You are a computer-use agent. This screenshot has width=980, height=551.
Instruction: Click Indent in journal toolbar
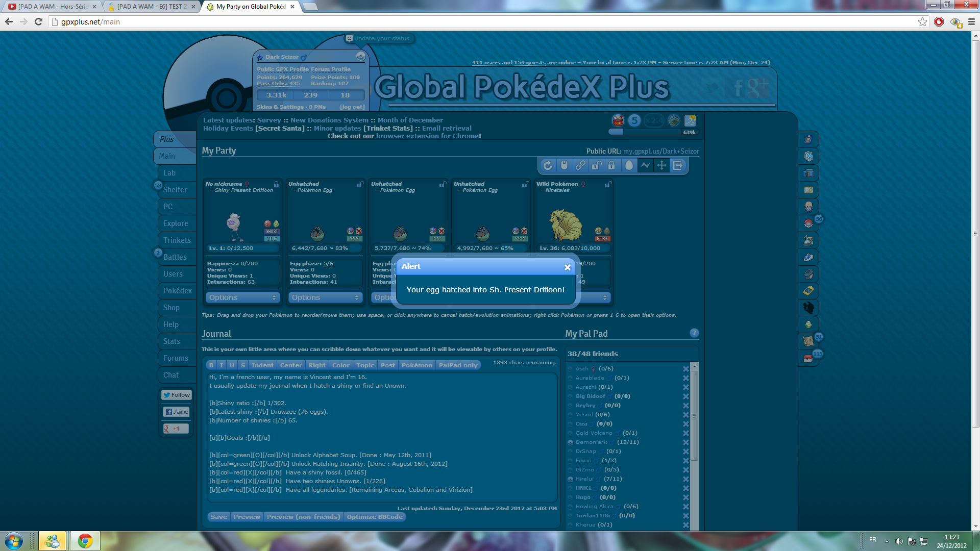[x=262, y=365]
